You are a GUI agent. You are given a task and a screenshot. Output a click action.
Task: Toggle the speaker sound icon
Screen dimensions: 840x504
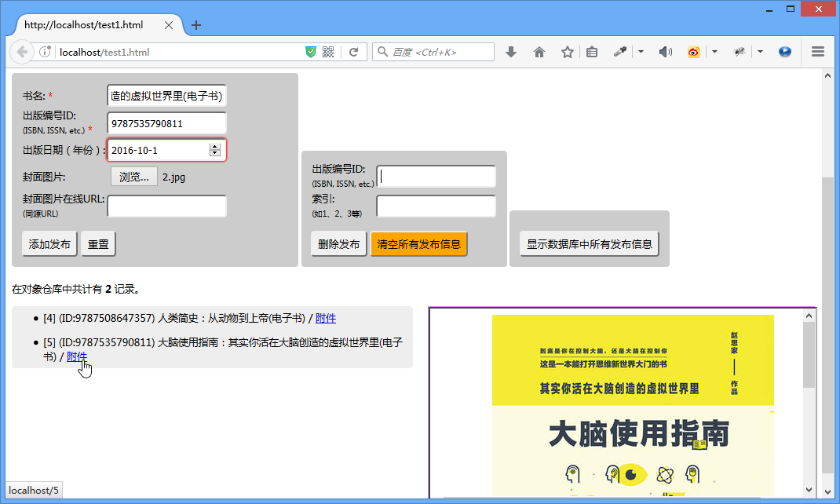click(666, 52)
